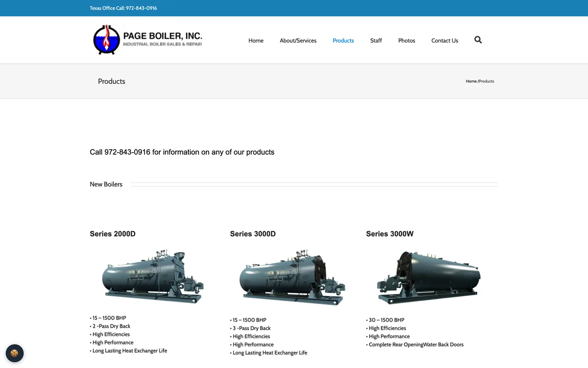Select the Products menu item
588x368 pixels.
[x=343, y=40]
